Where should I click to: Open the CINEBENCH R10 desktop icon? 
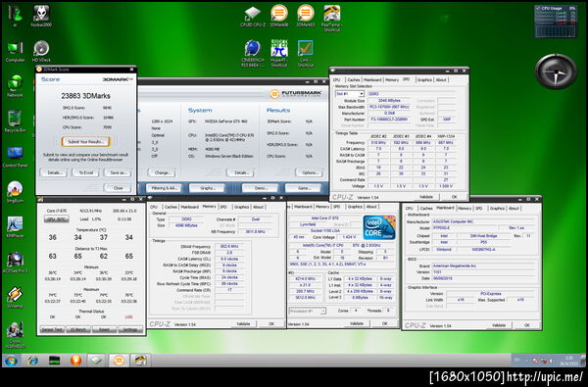(x=253, y=54)
